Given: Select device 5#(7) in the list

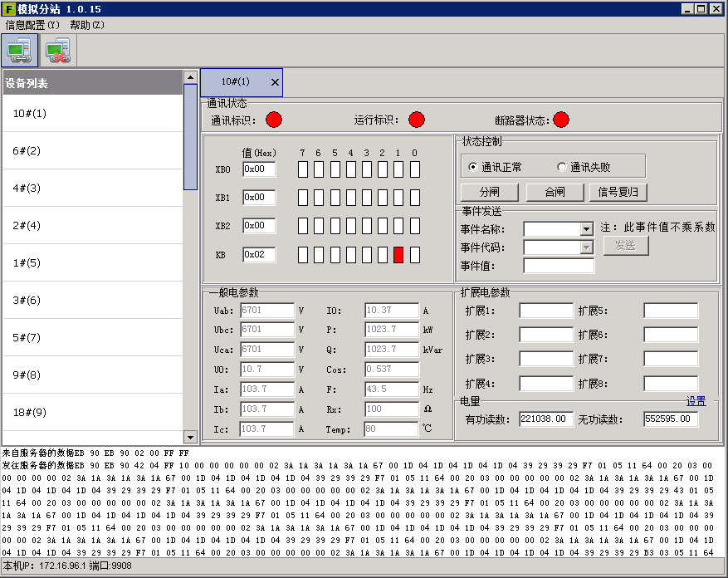Looking at the screenshot, I should pyautogui.click(x=93, y=338).
